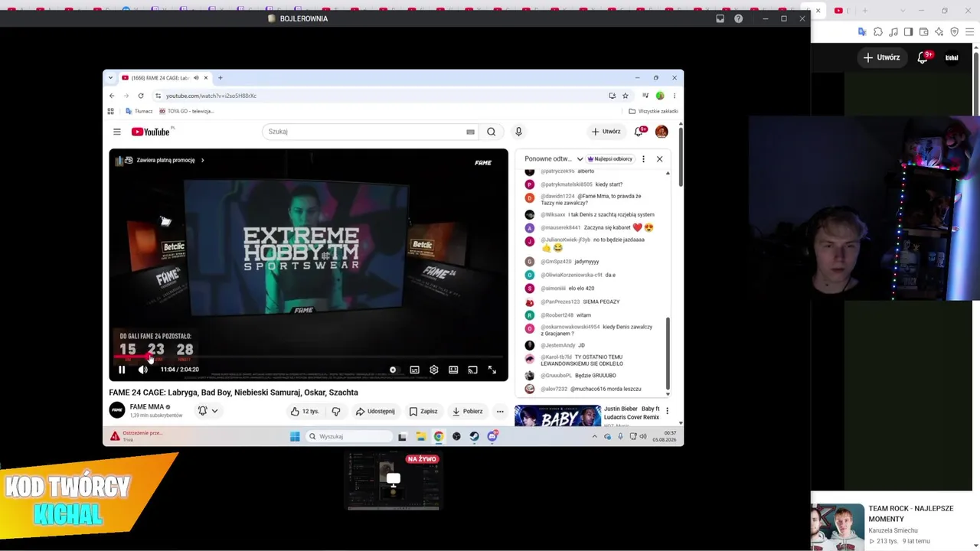Click the Udostępnij share button
Screen dimensions: 980x551
[x=375, y=412]
